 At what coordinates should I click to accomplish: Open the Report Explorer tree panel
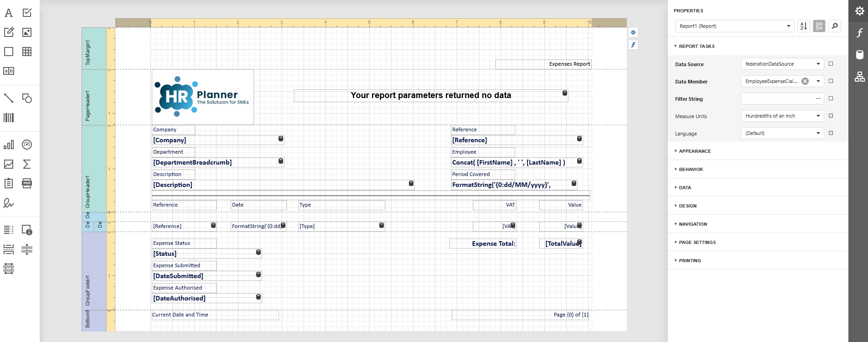[859, 77]
